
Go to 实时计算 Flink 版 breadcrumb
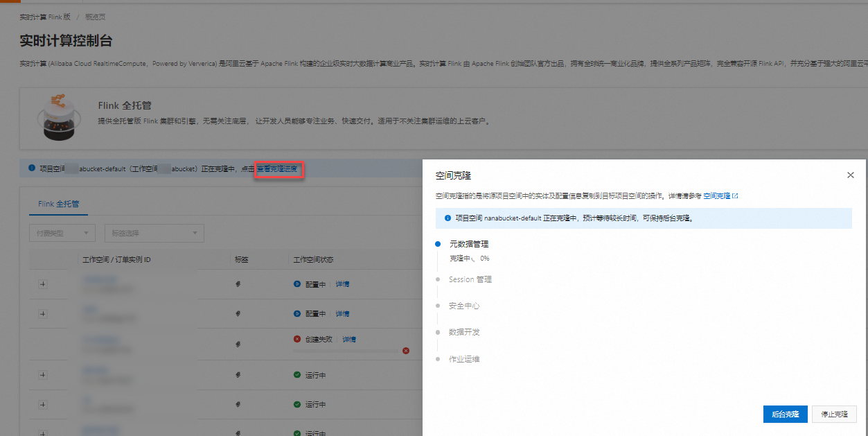45,17
